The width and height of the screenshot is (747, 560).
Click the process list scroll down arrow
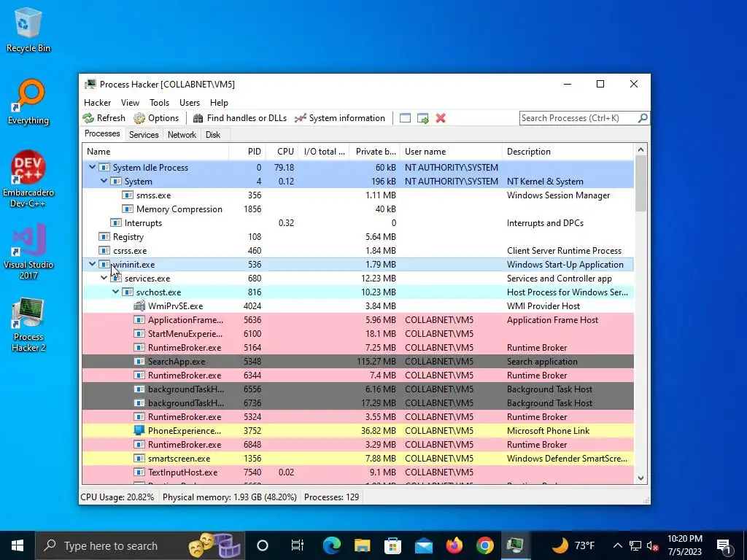[640, 478]
